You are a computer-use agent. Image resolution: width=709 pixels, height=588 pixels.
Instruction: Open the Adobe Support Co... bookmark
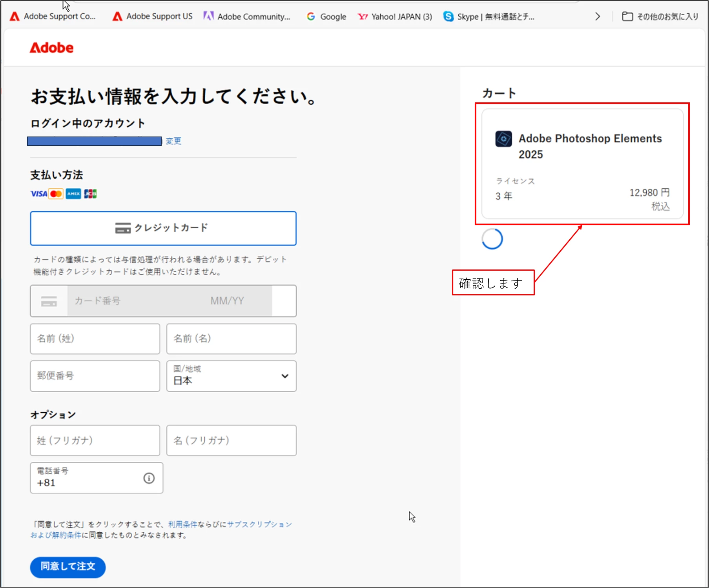53,16
